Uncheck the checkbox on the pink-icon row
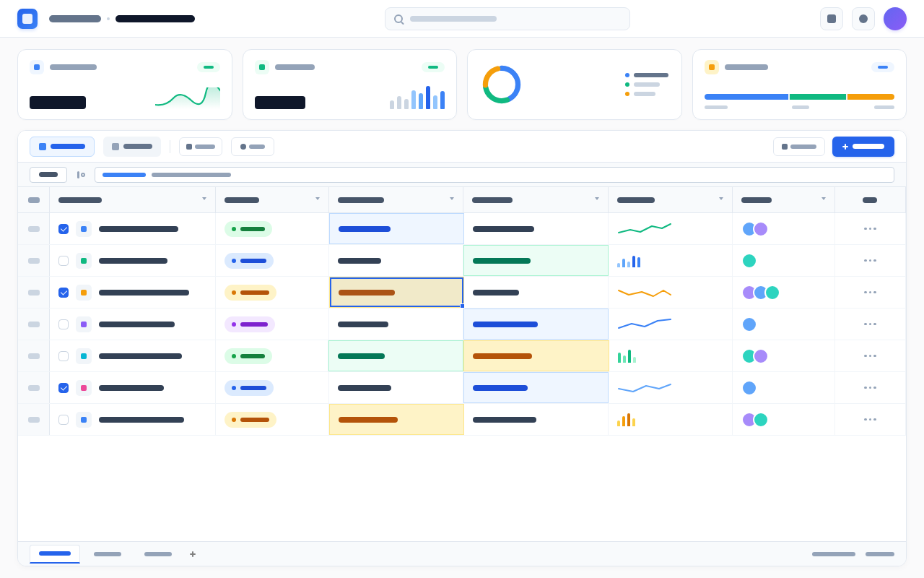924x578 pixels. [x=64, y=388]
